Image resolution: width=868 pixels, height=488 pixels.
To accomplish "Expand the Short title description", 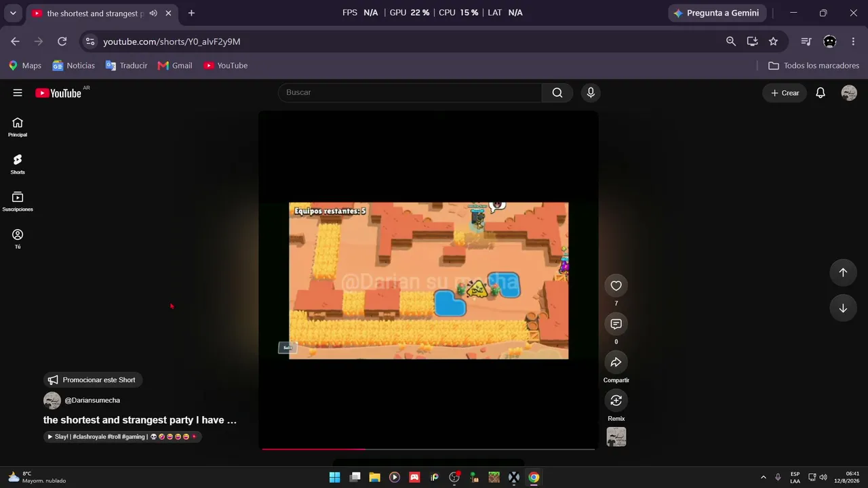I will pyautogui.click(x=140, y=420).
